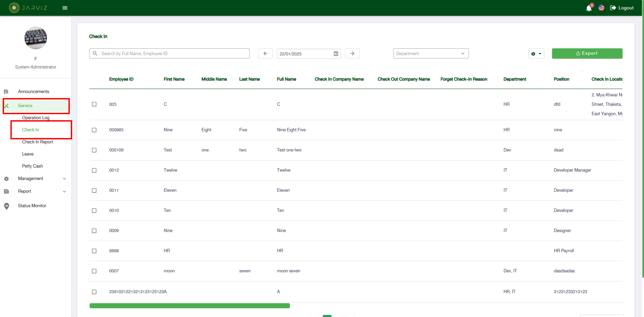Image resolution: width=644 pixels, height=317 pixels.
Task: Click the hamburger menu icon
Action: pyautogui.click(x=65, y=8)
